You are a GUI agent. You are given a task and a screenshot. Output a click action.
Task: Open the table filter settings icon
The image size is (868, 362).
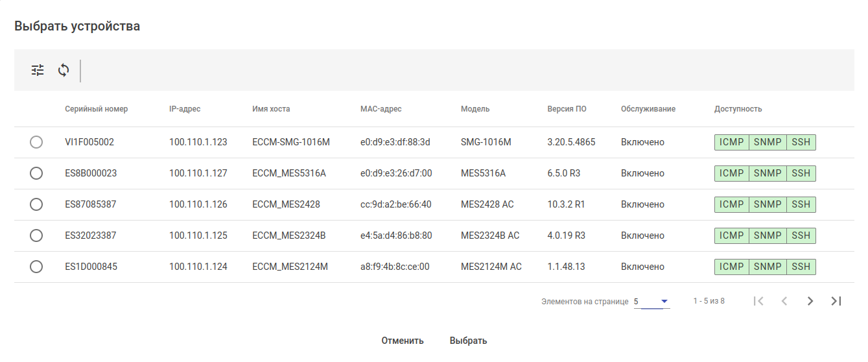point(38,71)
